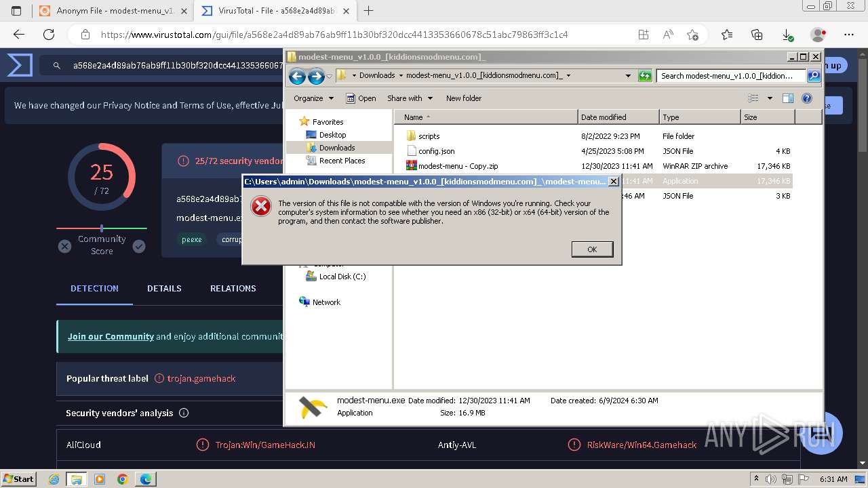
Task: Open the DETAILS tab
Action: [164, 288]
